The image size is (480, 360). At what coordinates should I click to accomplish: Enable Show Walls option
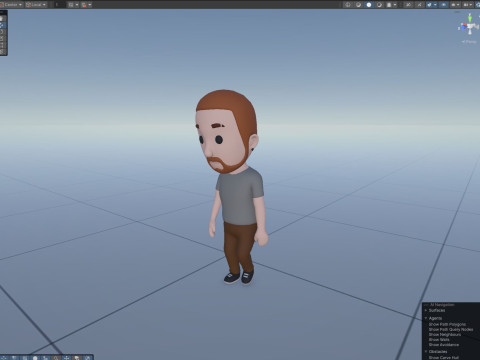point(439,340)
